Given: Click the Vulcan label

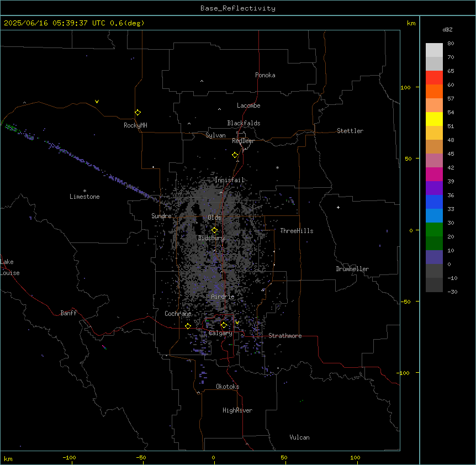Looking at the screenshot, I should point(300,437).
